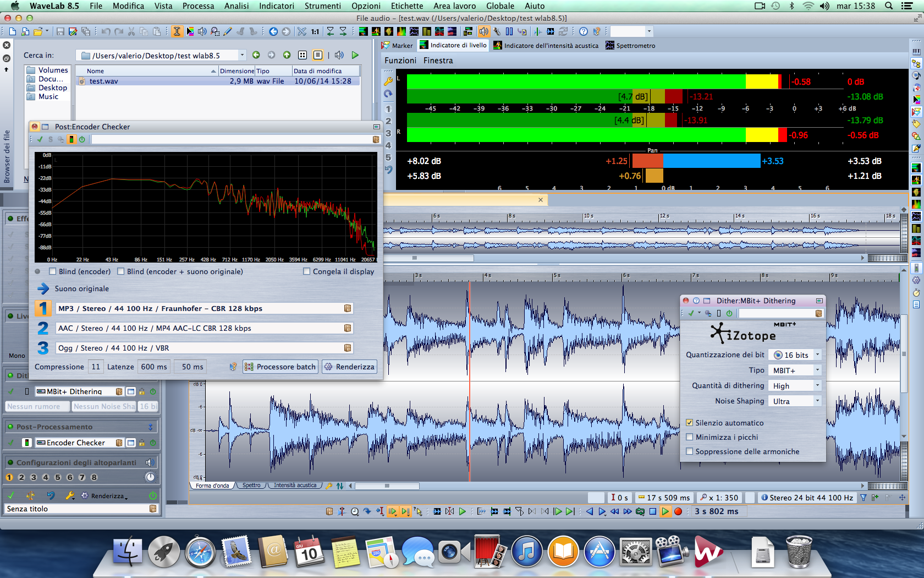Click the Save disk icon in toolbar
Image resolution: width=924 pixels, height=578 pixels.
(x=61, y=31)
